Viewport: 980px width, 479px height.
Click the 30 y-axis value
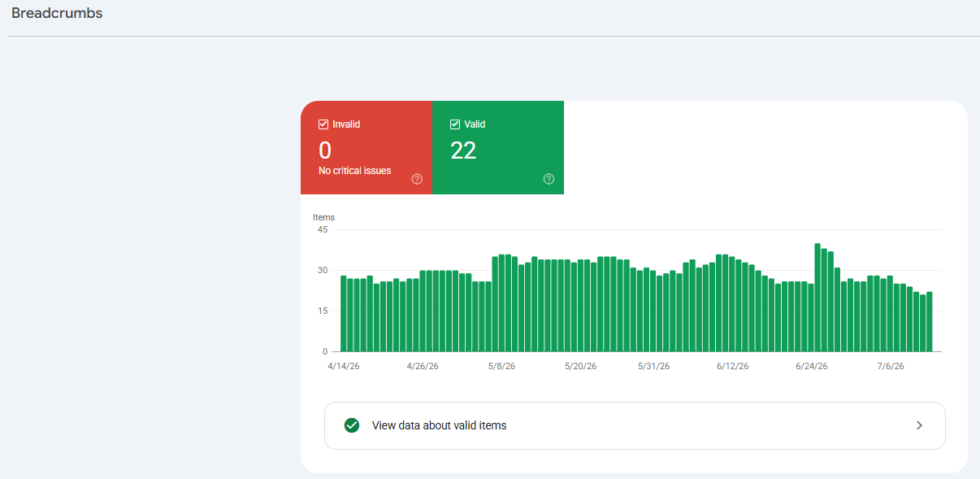tap(323, 270)
